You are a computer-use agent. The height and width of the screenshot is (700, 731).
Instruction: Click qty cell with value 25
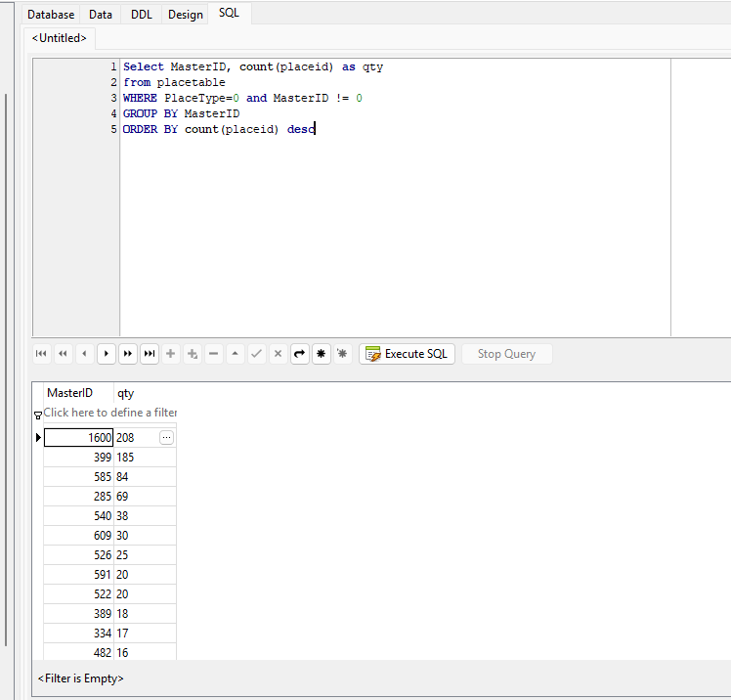point(145,555)
